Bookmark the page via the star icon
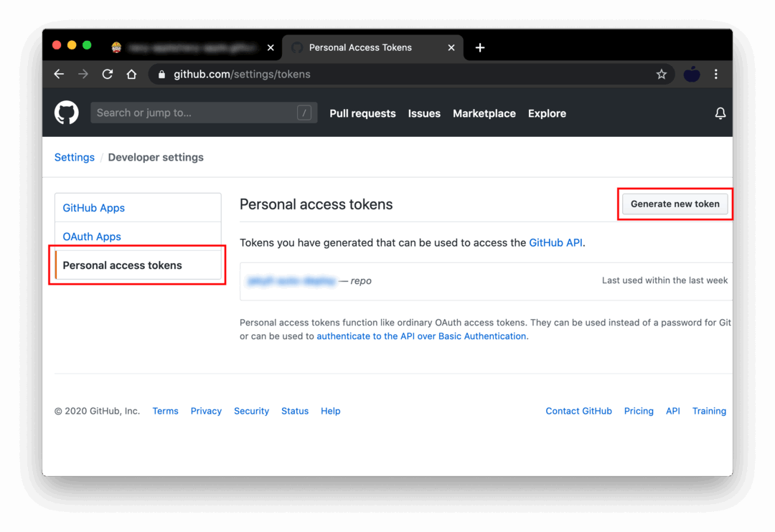The image size is (775, 532). [661, 74]
